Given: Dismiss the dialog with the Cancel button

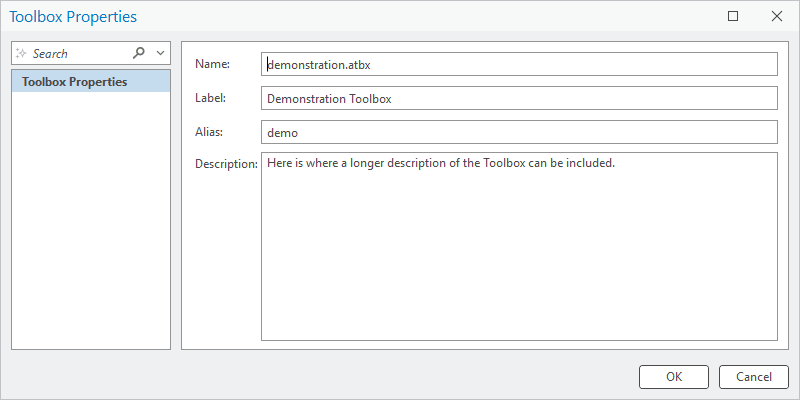Looking at the screenshot, I should [x=754, y=377].
